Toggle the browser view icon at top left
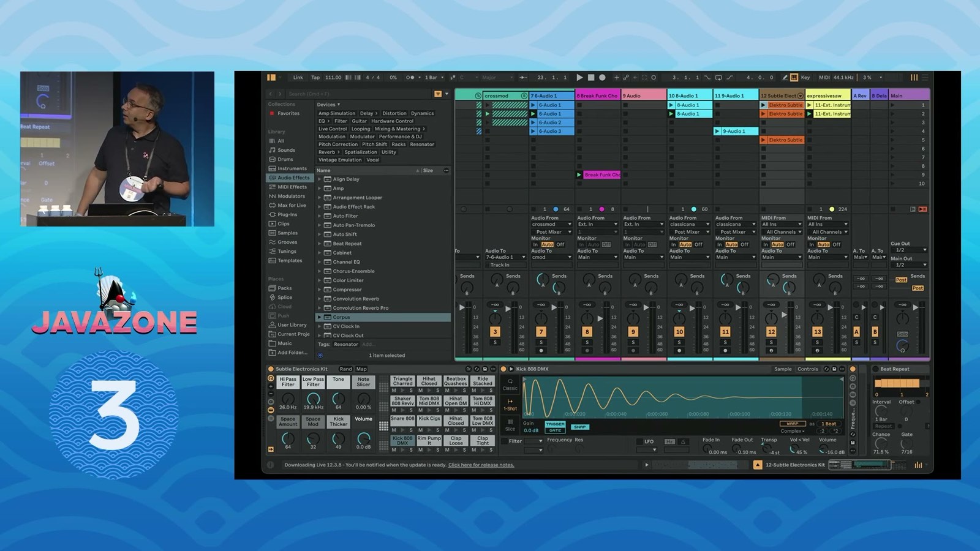The width and height of the screenshot is (980, 551). click(x=271, y=78)
